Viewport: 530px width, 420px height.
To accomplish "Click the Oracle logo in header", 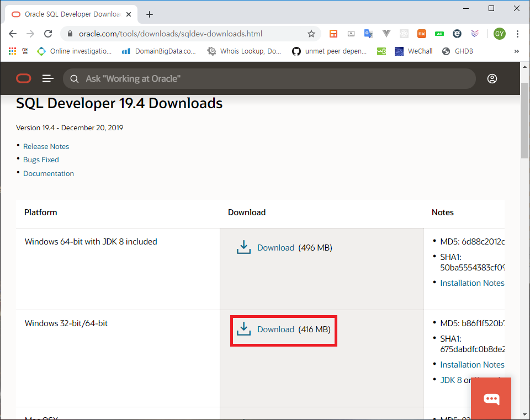I will (x=24, y=79).
